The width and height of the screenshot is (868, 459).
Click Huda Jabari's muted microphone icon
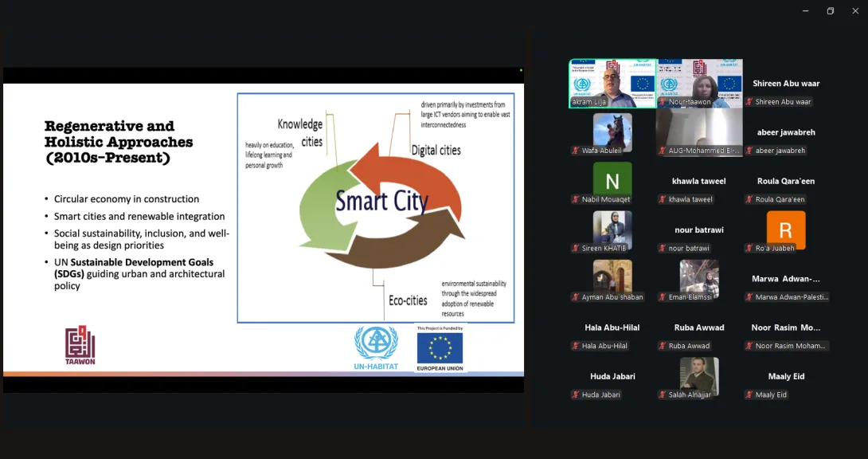pyautogui.click(x=576, y=394)
